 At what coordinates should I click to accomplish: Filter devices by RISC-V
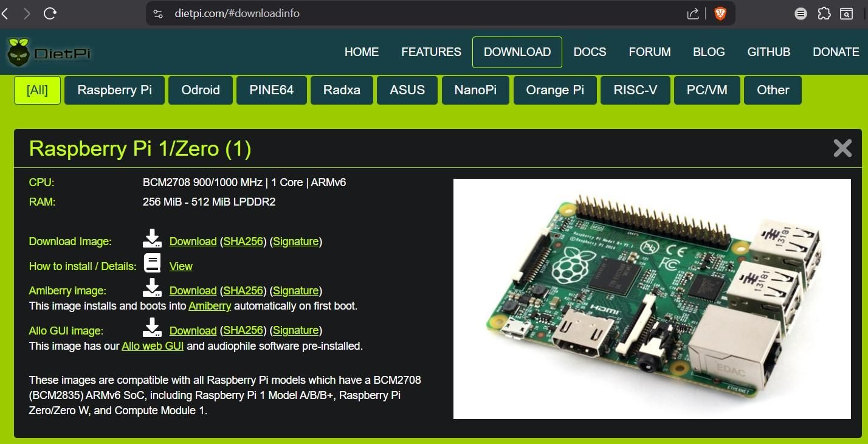coord(635,90)
